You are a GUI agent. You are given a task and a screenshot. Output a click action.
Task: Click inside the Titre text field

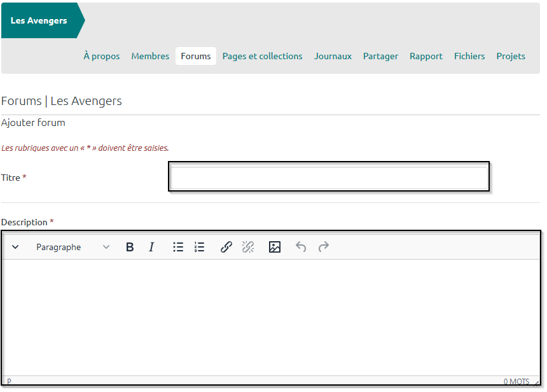[x=328, y=177]
